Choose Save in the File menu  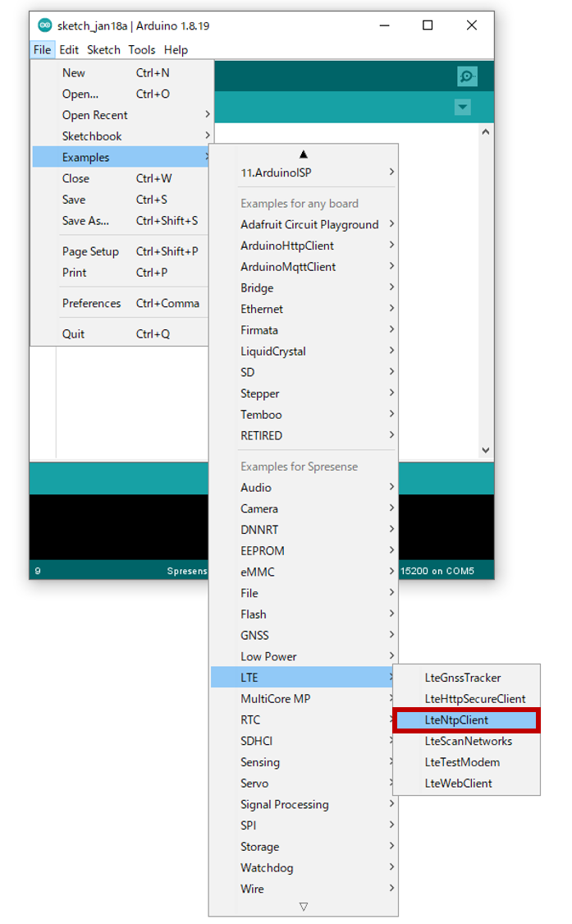[121, 200]
